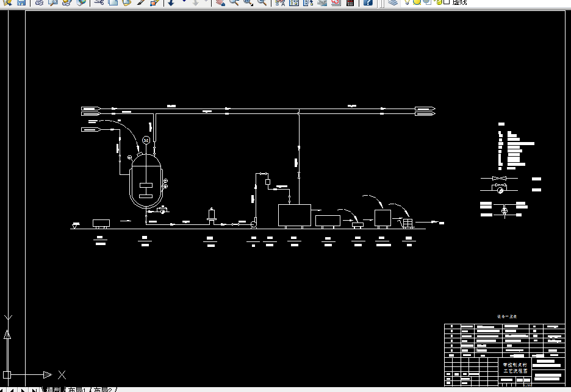Click the Open file icon

click(8, 2)
